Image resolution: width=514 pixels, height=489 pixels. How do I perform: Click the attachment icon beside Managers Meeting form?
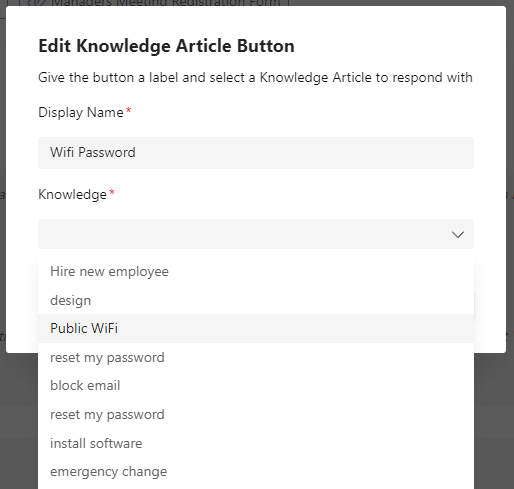point(38,3)
